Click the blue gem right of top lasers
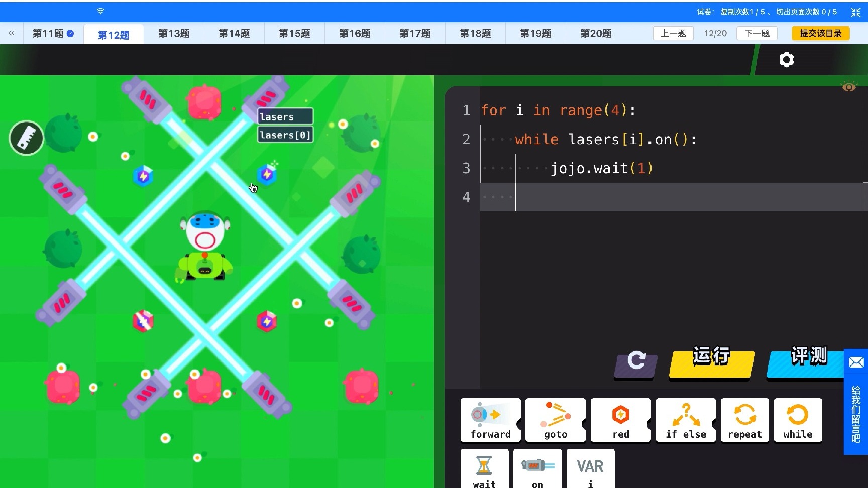This screenshot has height=488, width=868. pos(267,174)
